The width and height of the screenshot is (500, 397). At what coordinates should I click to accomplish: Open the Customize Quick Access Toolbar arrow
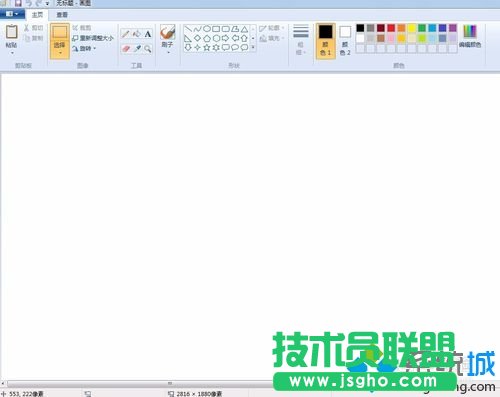coord(47,3)
